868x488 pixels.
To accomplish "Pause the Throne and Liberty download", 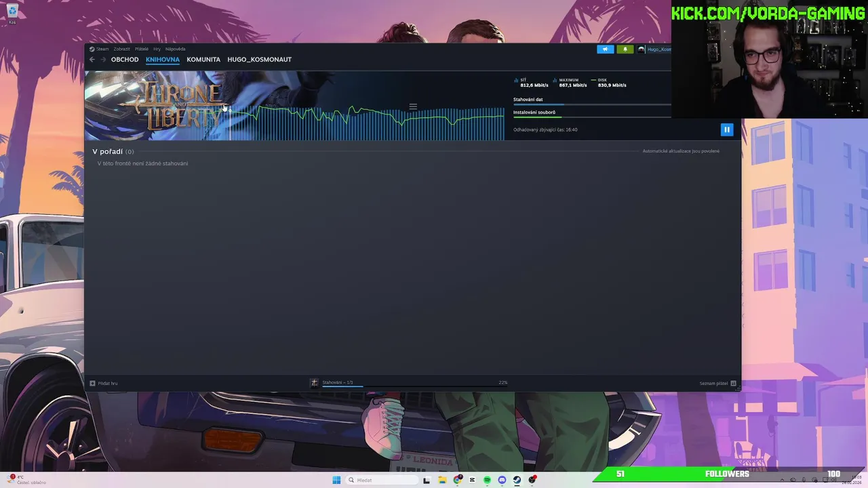I will pos(726,129).
